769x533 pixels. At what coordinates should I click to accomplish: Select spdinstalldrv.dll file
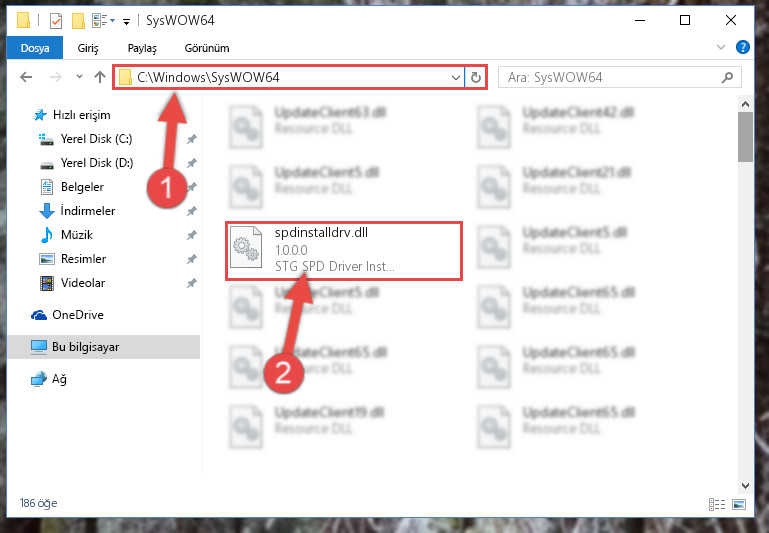(344, 251)
